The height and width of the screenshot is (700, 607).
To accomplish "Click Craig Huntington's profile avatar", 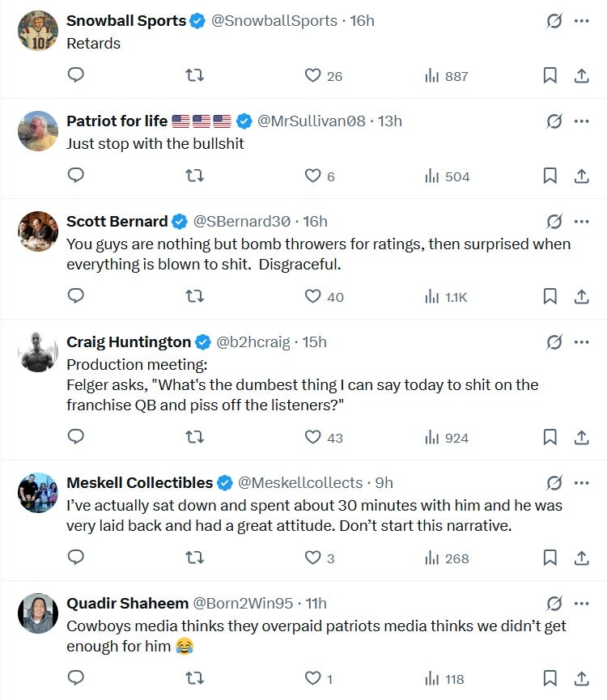I will tap(38, 351).
